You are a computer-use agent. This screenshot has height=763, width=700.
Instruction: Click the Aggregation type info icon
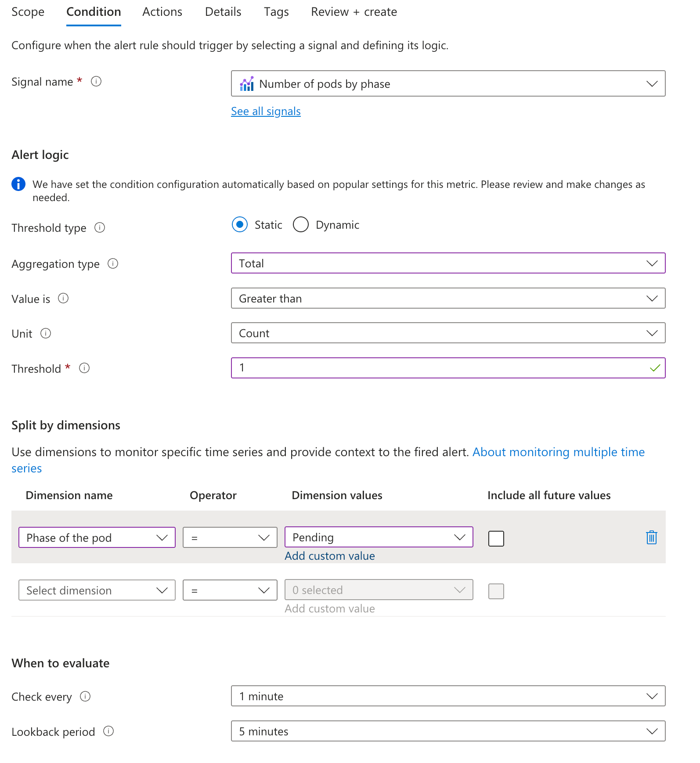113,263
